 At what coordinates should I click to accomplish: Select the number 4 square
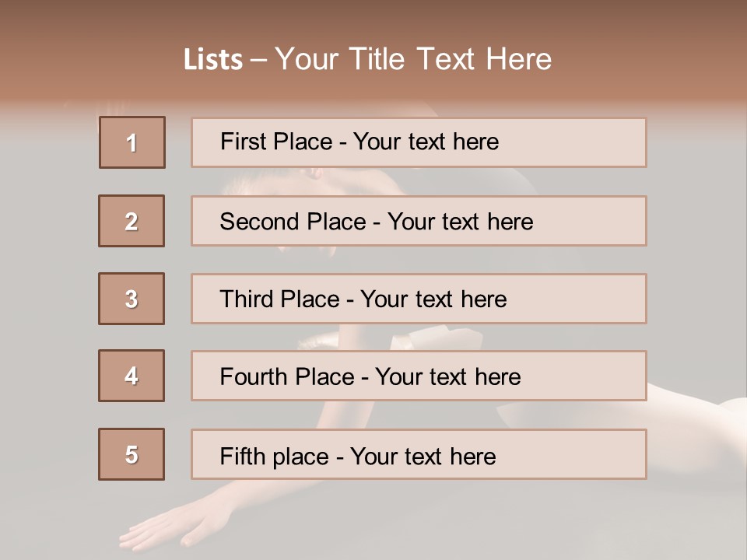pos(132,376)
